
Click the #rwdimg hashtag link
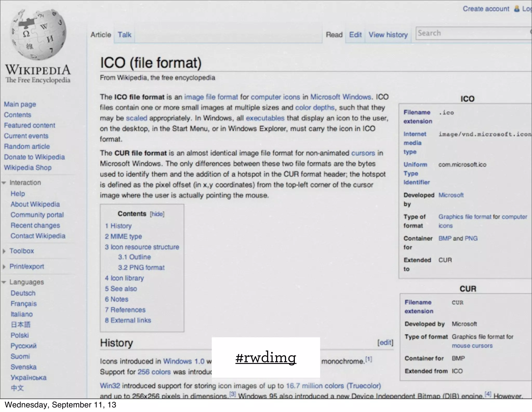pyautogui.click(x=266, y=358)
